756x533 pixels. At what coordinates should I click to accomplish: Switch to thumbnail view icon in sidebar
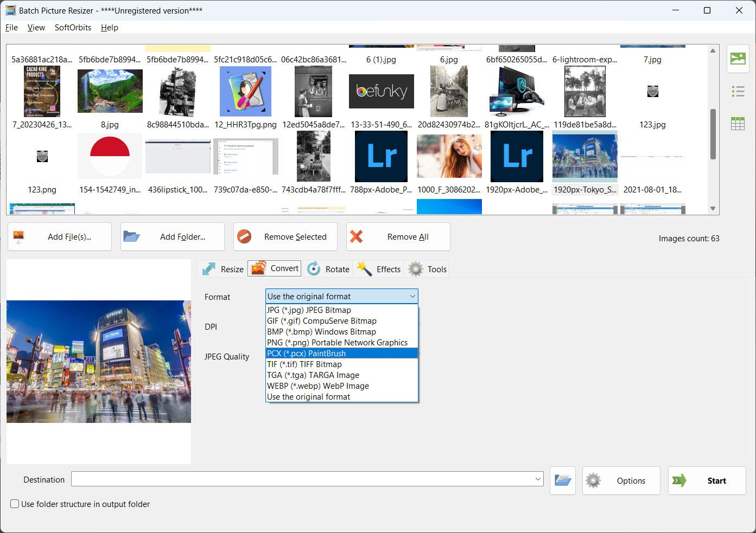(x=738, y=59)
